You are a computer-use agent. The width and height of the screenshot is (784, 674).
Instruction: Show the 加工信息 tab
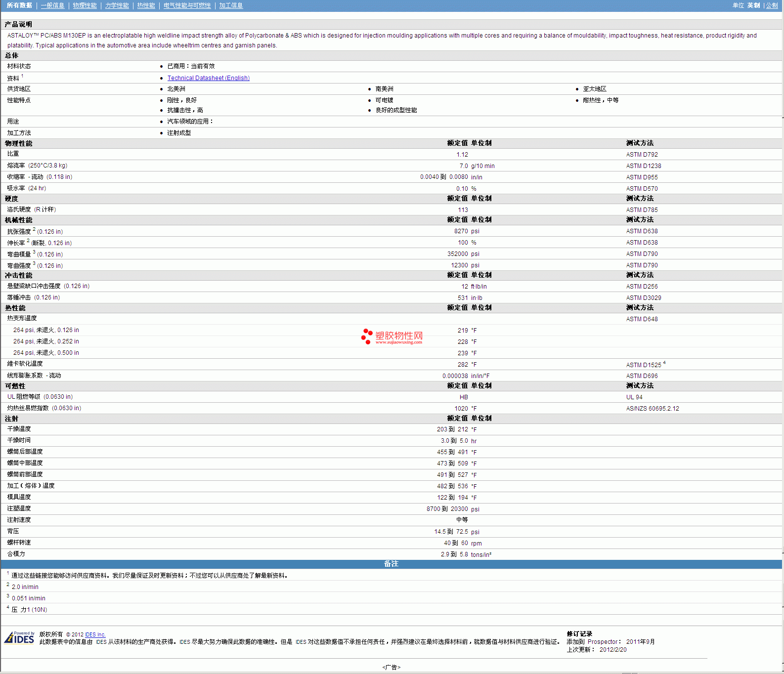pos(231,5)
